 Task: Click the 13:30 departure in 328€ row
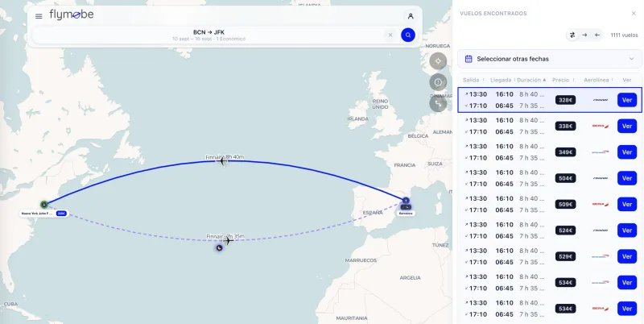click(478, 94)
